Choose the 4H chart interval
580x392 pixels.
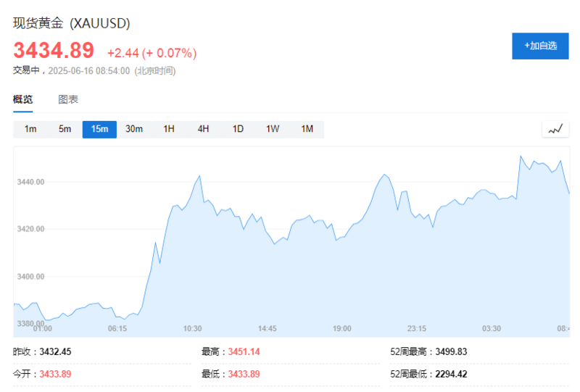(203, 130)
